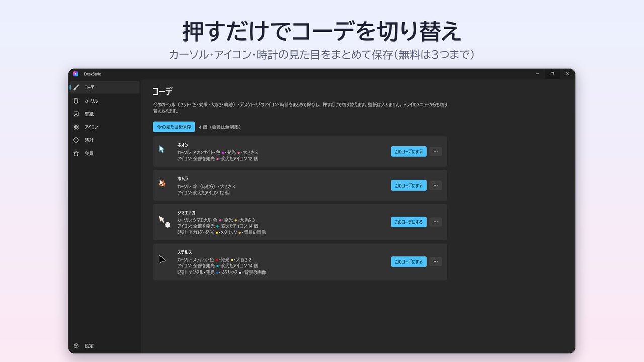Screen dimensions: 644x362
Task: Open the more options menu for シマエナガ
Action: tap(436, 222)
